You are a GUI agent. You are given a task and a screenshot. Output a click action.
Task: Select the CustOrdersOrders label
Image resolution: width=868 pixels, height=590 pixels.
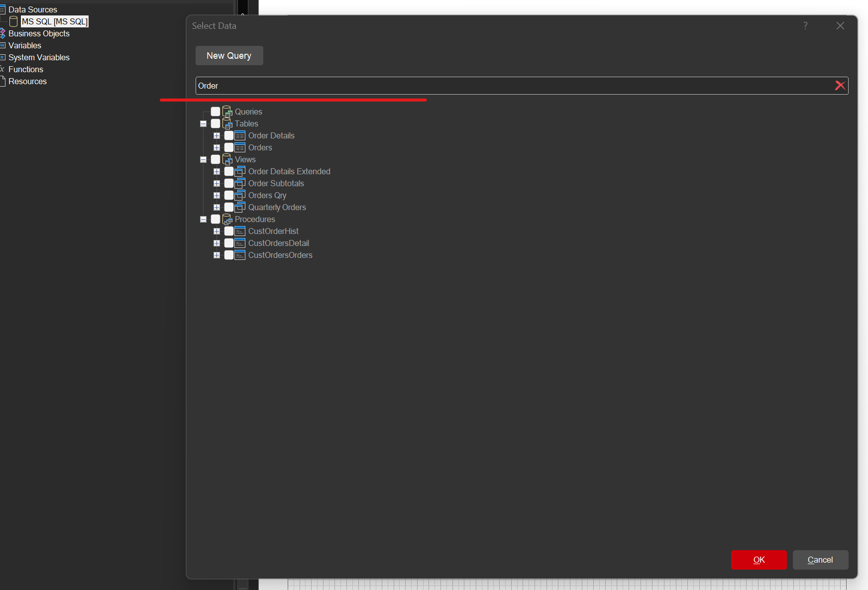(x=280, y=255)
